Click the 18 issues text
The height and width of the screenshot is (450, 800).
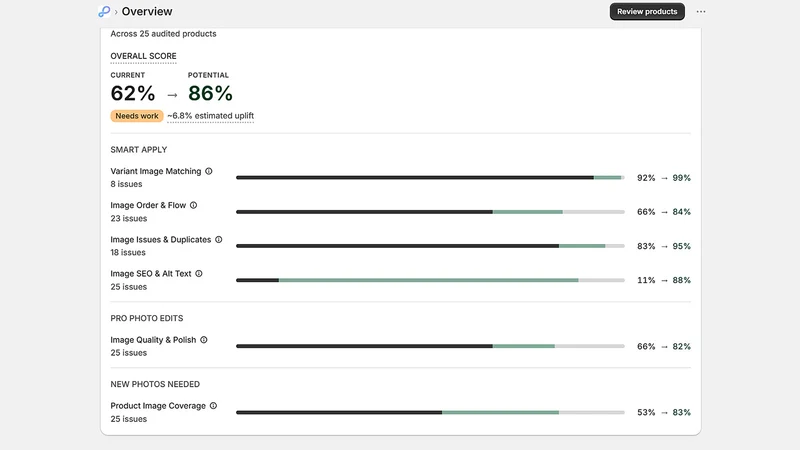click(128, 253)
